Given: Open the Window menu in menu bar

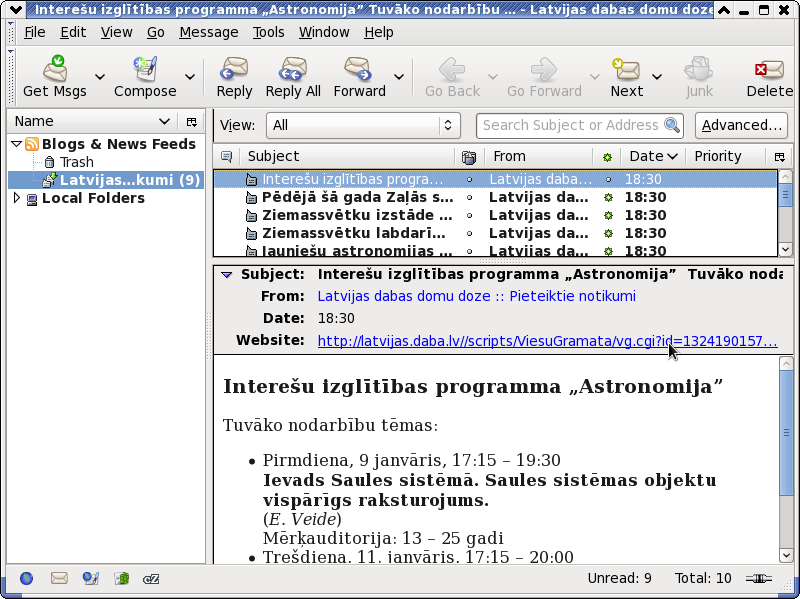Looking at the screenshot, I should [324, 32].
